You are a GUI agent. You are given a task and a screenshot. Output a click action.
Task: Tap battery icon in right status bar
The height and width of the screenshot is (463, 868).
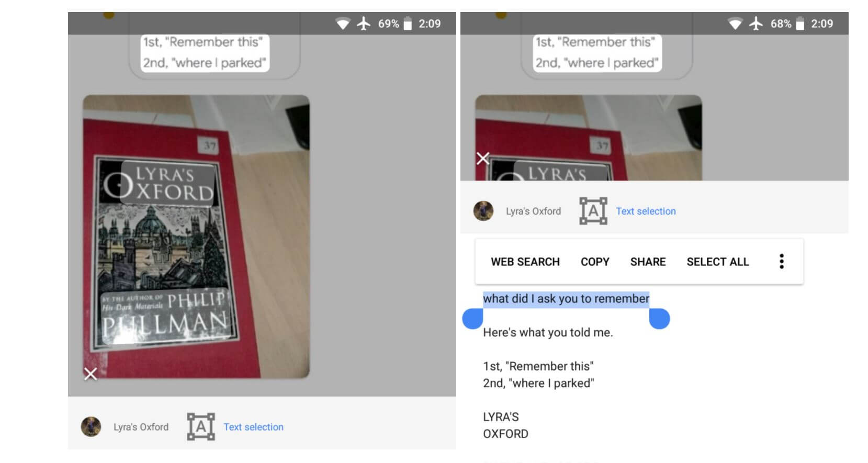[x=800, y=24]
